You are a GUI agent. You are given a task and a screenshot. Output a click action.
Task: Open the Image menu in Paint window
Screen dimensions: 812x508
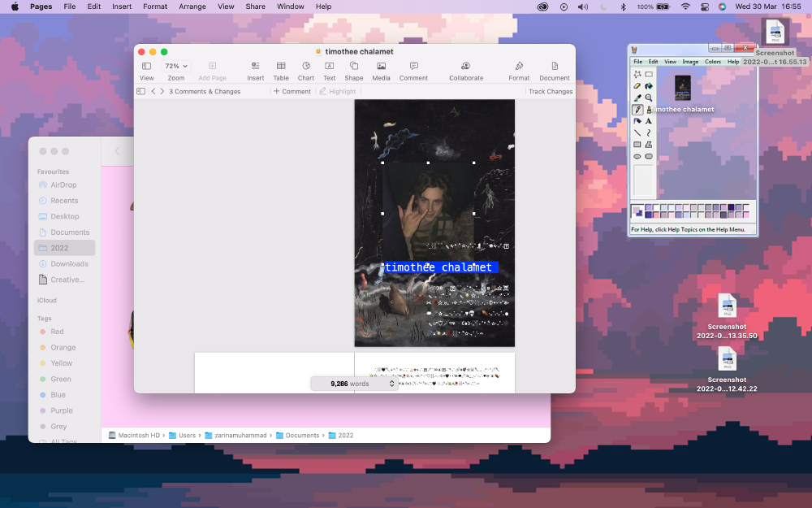(x=690, y=62)
